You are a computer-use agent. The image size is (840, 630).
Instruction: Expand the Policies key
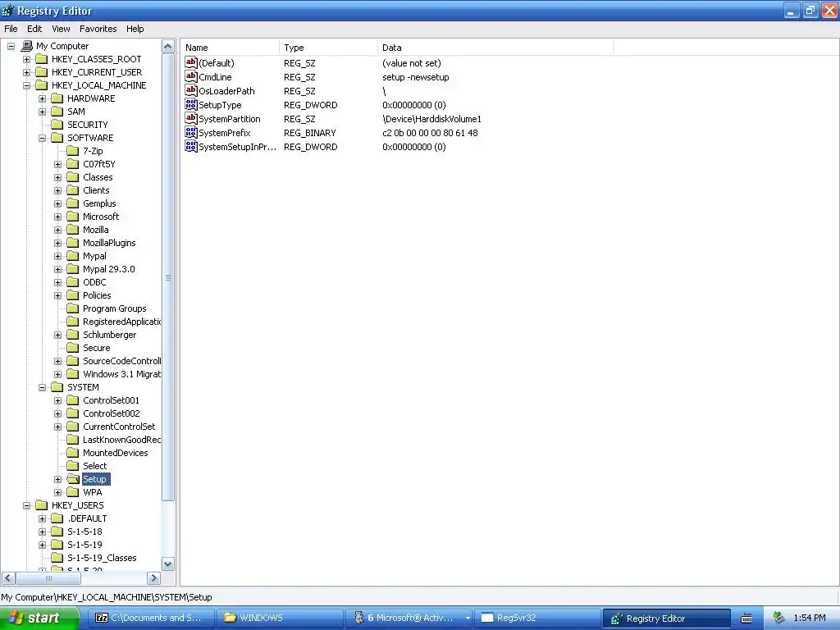[x=58, y=295]
